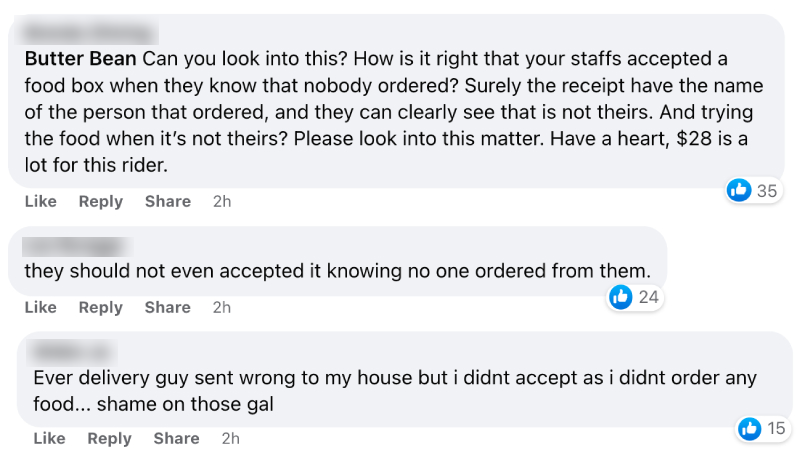Image resolution: width=800 pixels, height=474 pixels.
Task: Reply to the Butter Bean food box comment
Action: pos(100,201)
